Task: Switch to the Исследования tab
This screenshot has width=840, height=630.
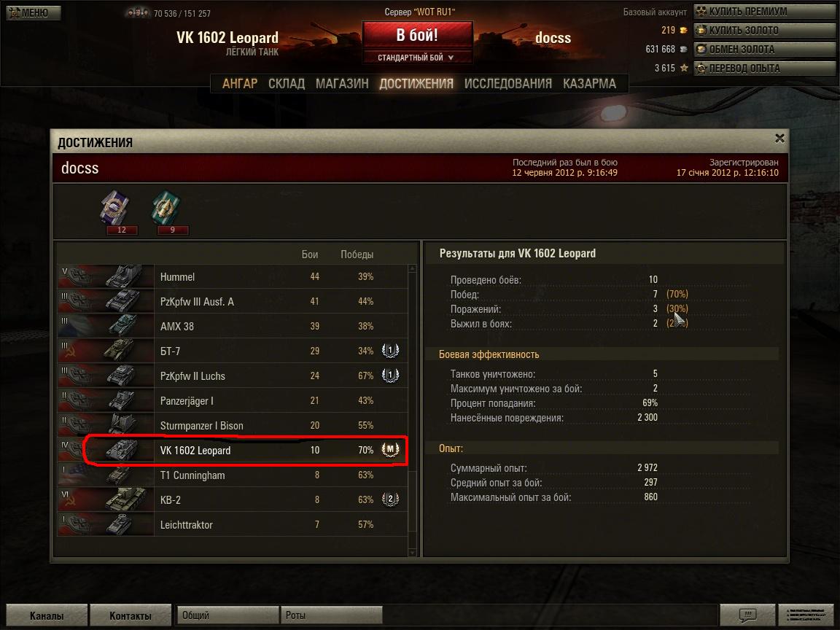Action: [x=507, y=84]
